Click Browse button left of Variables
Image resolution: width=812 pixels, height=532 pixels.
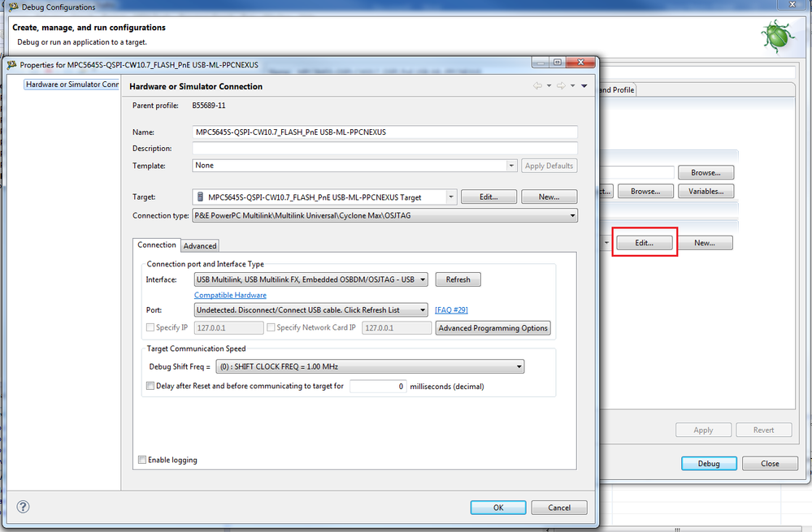[645, 192]
